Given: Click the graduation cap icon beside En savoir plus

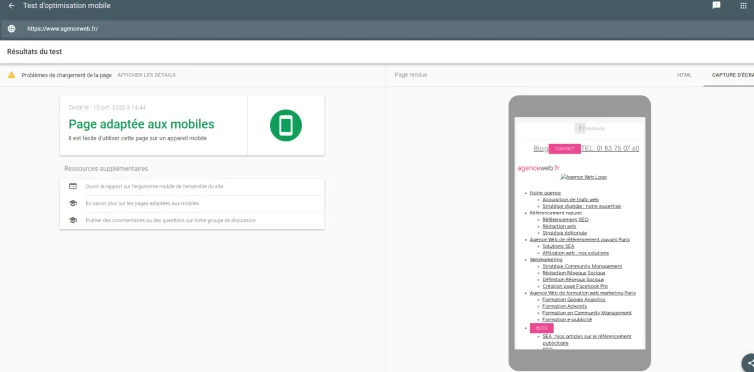Looking at the screenshot, I should click(x=73, y=203).
